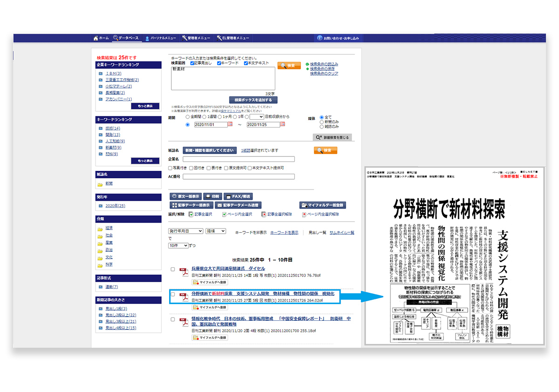Open calendar picker beside end date 2020/11/25
559x392 pixels.
(x=282, y=124)
